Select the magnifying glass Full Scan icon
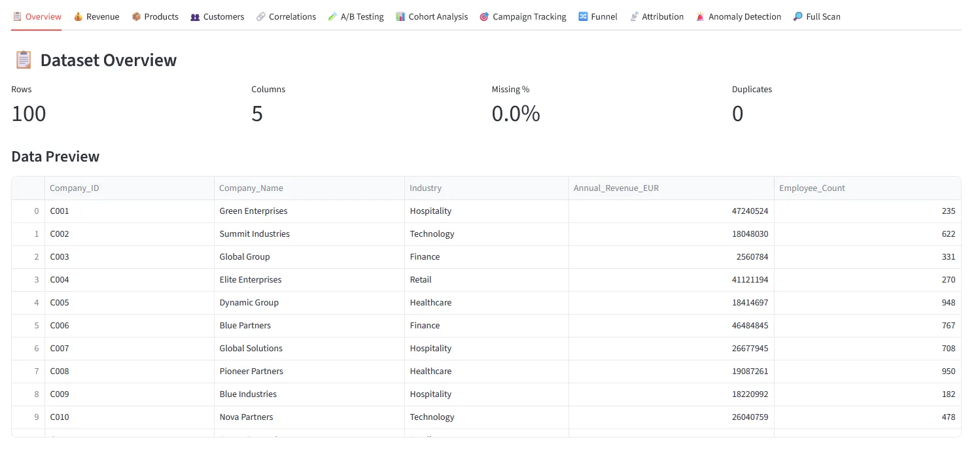The width and height of the screenshot is (980, 450). 798,16
